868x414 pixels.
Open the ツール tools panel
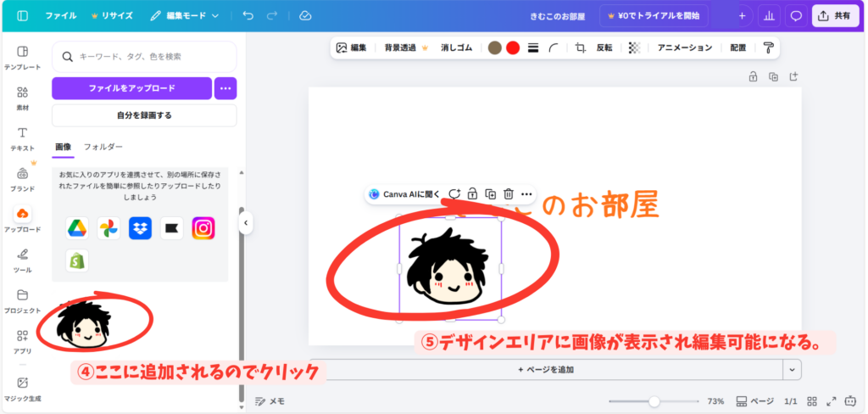(22, 260)
